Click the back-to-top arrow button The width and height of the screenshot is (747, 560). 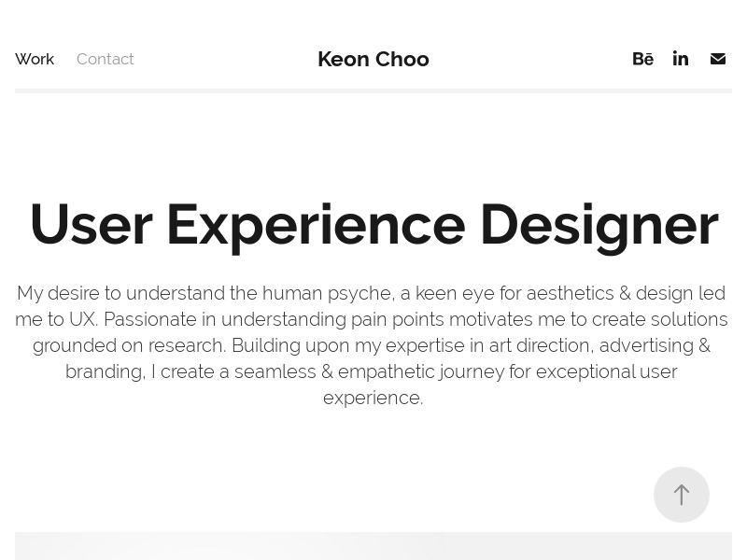point(682,495)
